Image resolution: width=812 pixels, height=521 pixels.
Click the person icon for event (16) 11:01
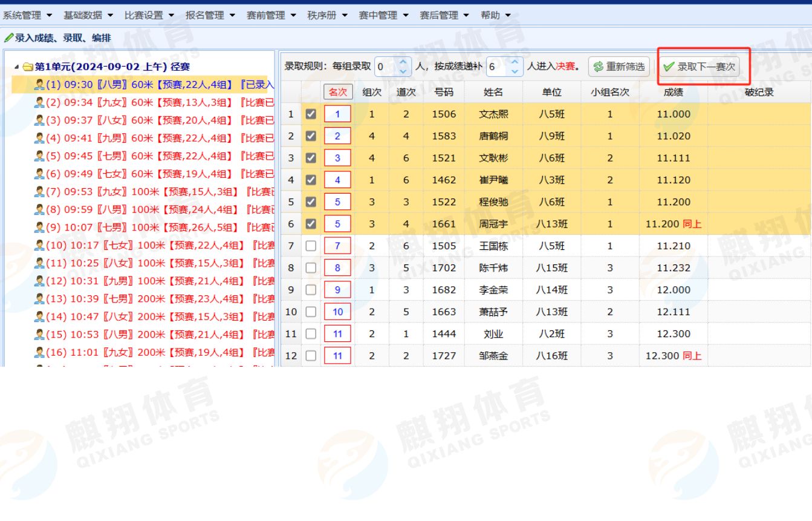coord(39,352)
